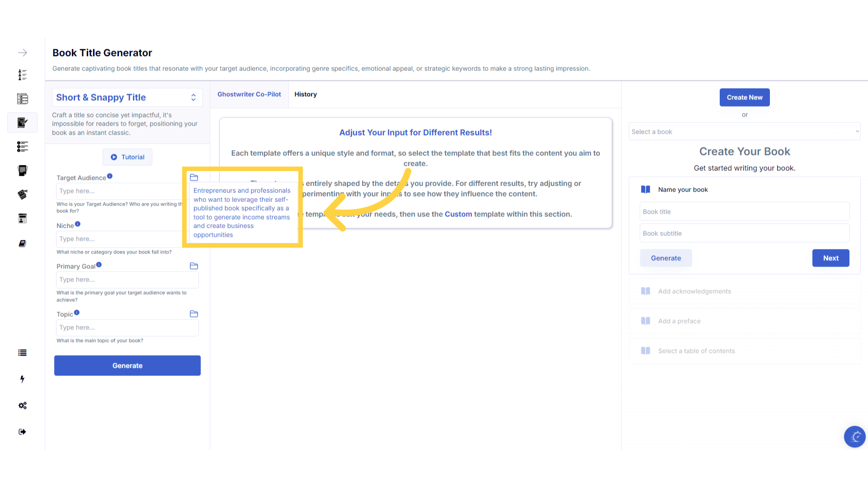Viewport: 868px width, 488px height.
Task: Expand the sidebar with arrow icon
Action: click(22, 53)
